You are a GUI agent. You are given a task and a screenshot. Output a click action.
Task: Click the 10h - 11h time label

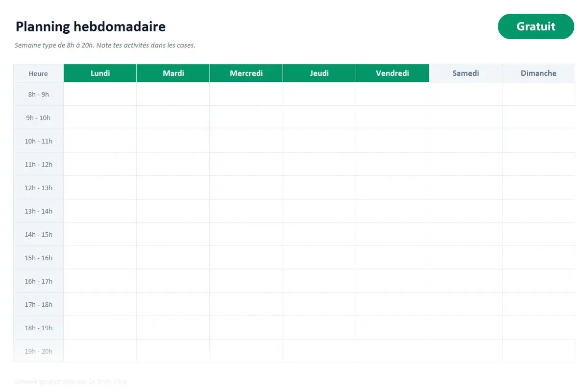(x=38, y=141)
